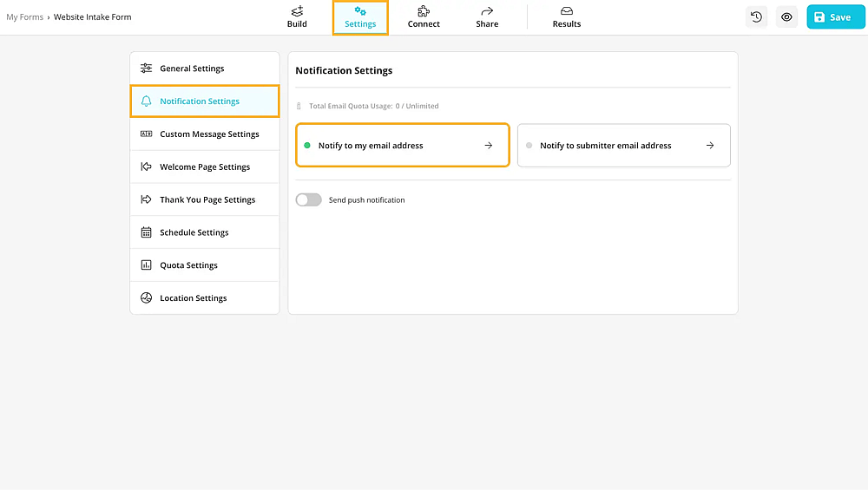Image resolution: width=868 pixels, height=490 pixels.
Task: Click the Location Settings globe icon
Action: pyautogui.click(x=146, y=297)
